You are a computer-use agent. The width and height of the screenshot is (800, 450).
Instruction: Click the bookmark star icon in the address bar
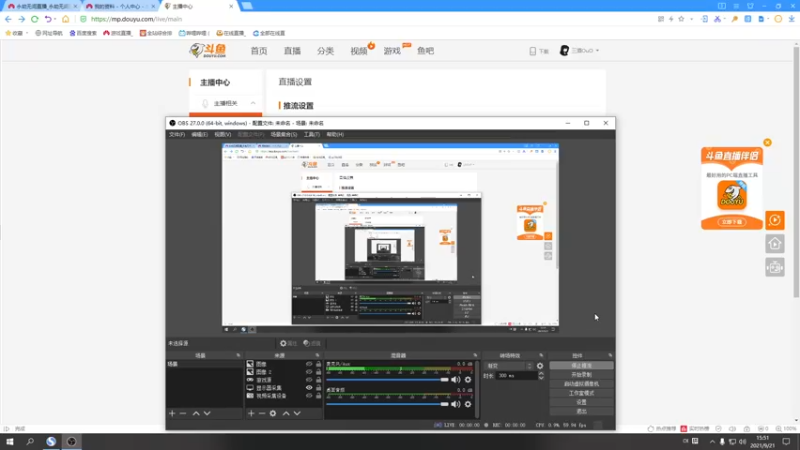coord(681,19)
